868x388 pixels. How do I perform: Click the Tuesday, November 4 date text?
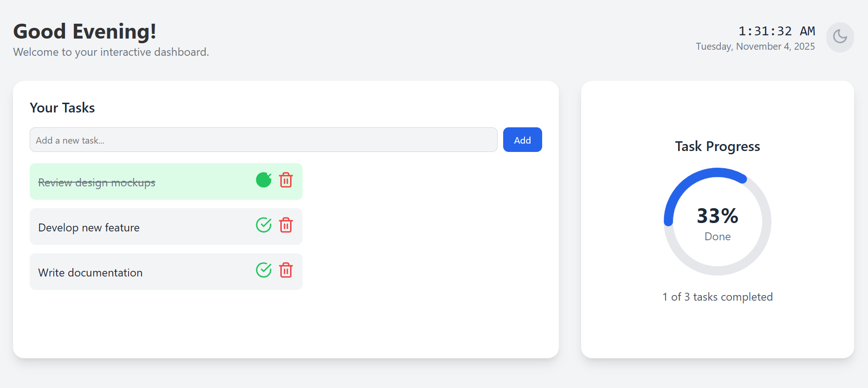(755, 46)
